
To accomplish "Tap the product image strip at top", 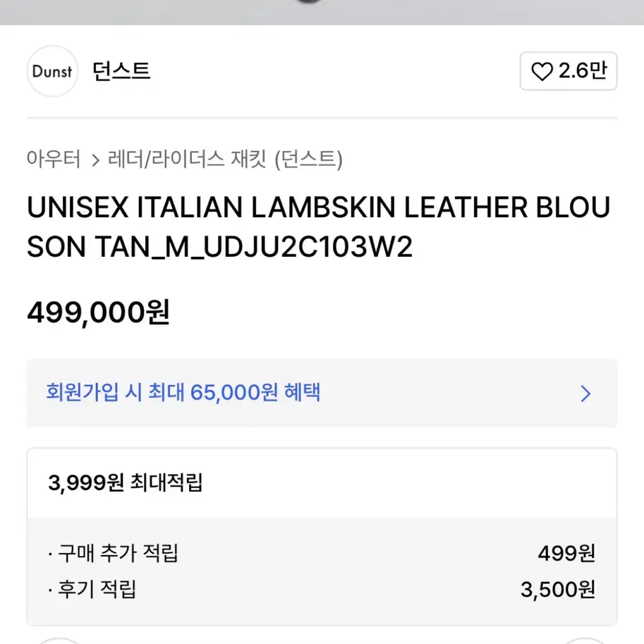I will pyautogui.click(x=322, y=12).
